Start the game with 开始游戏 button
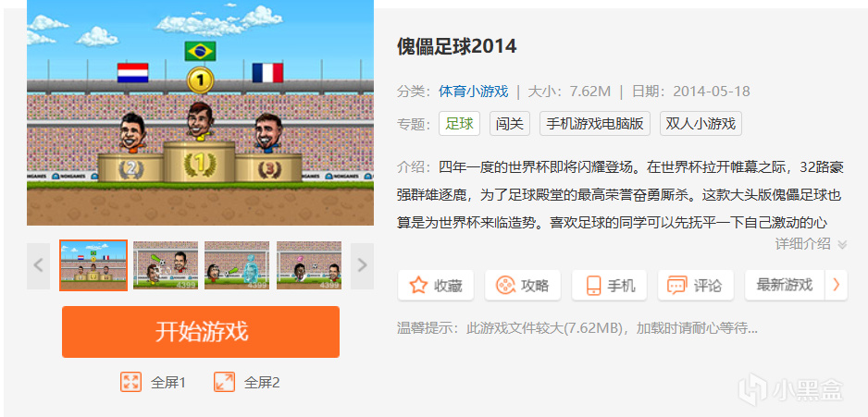The height and width of the screenshot is (417, 868). [201, 332]
